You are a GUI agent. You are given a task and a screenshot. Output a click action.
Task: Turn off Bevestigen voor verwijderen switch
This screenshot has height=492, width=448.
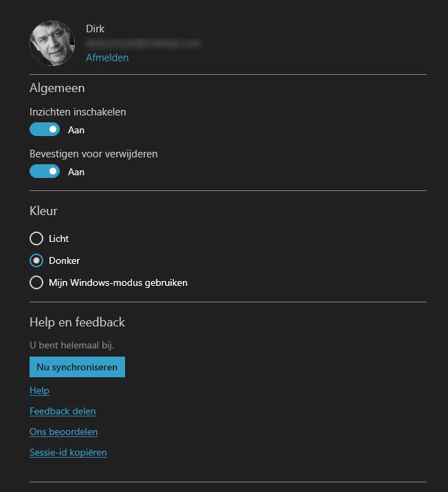coord(45,171)
